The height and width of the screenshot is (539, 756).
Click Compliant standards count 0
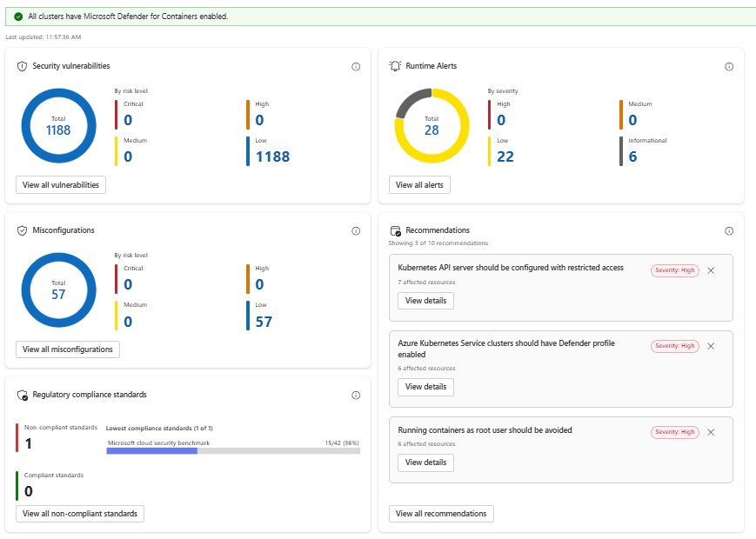pos(29,491)
